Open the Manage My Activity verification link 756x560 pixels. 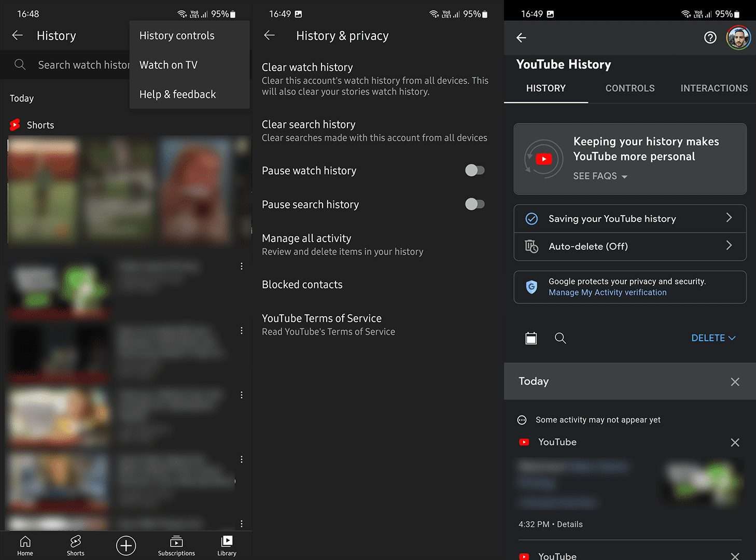point(607,292)
